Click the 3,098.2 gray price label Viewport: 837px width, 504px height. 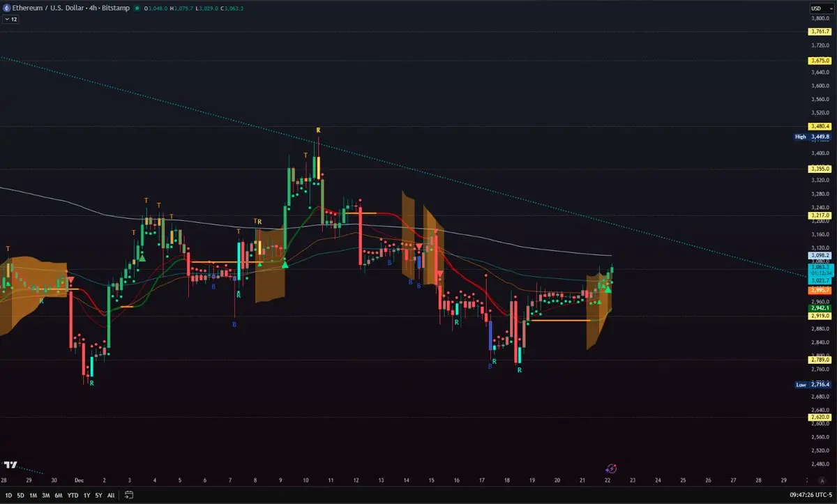point(818,256)
